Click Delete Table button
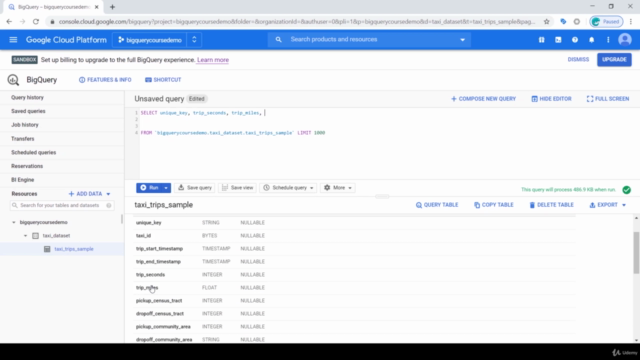Screen dimensions: 640x360 coord(551,205)
